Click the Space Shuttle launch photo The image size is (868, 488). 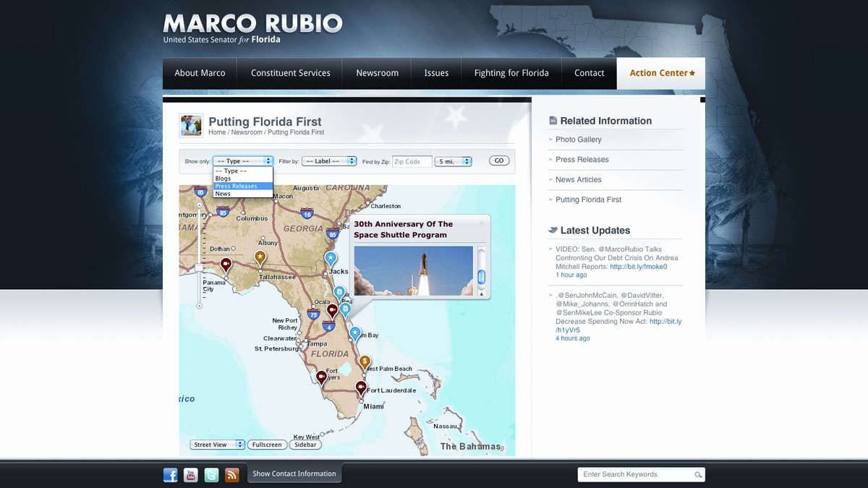coord(414,271)
